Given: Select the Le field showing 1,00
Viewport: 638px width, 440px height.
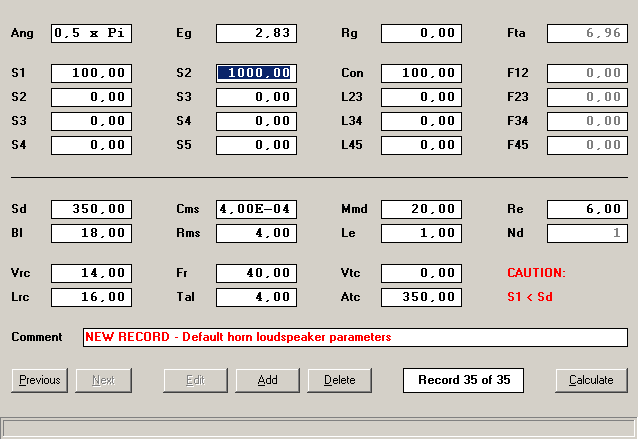Looking at the screenshot, I should pyautogui.click(x=422, y=233).
